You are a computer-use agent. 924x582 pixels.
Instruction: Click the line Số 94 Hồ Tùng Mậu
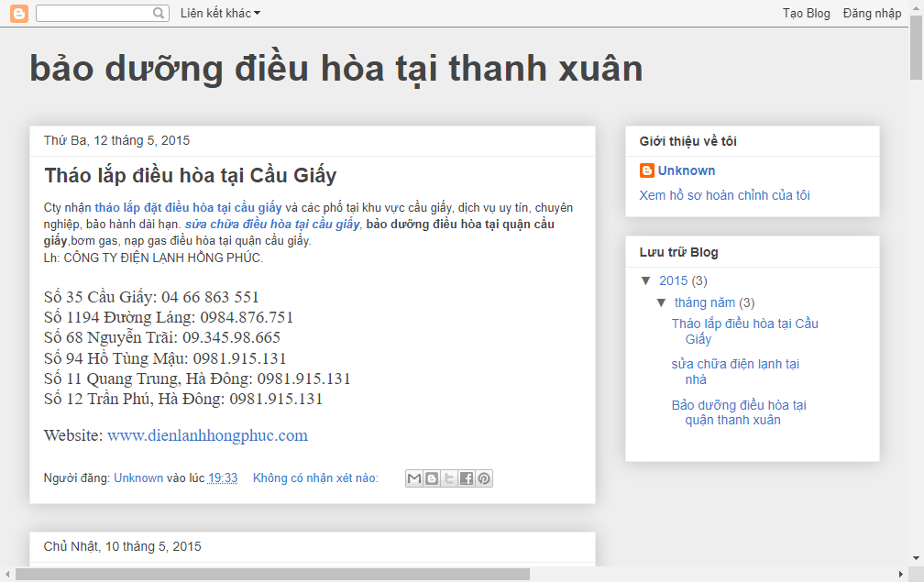tap(165, 358)
